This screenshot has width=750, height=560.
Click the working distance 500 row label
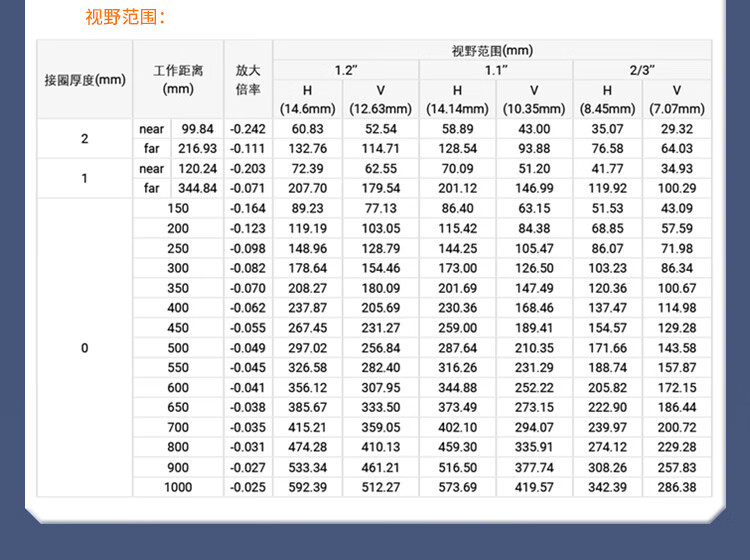pos(178,348)
